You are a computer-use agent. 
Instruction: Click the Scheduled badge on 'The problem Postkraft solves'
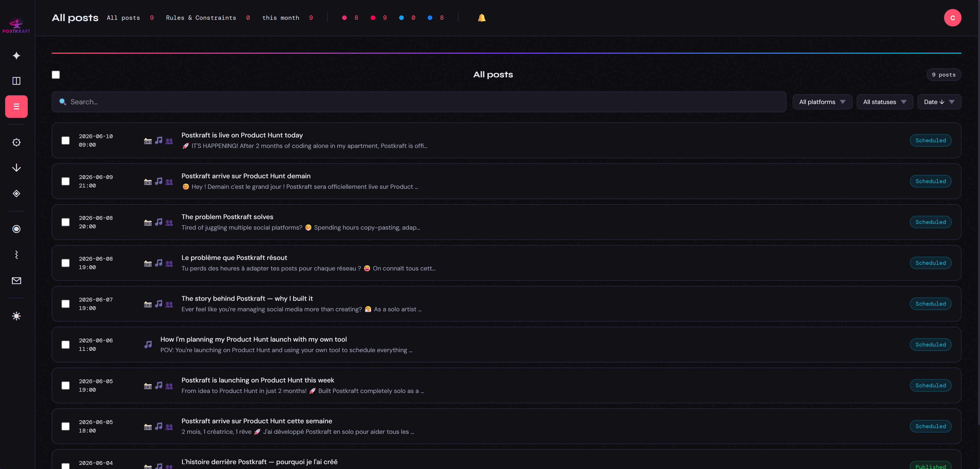click(931, 222)
